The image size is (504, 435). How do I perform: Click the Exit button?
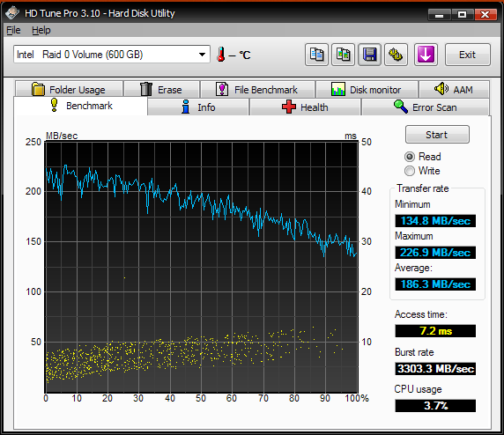coord(467,55)
